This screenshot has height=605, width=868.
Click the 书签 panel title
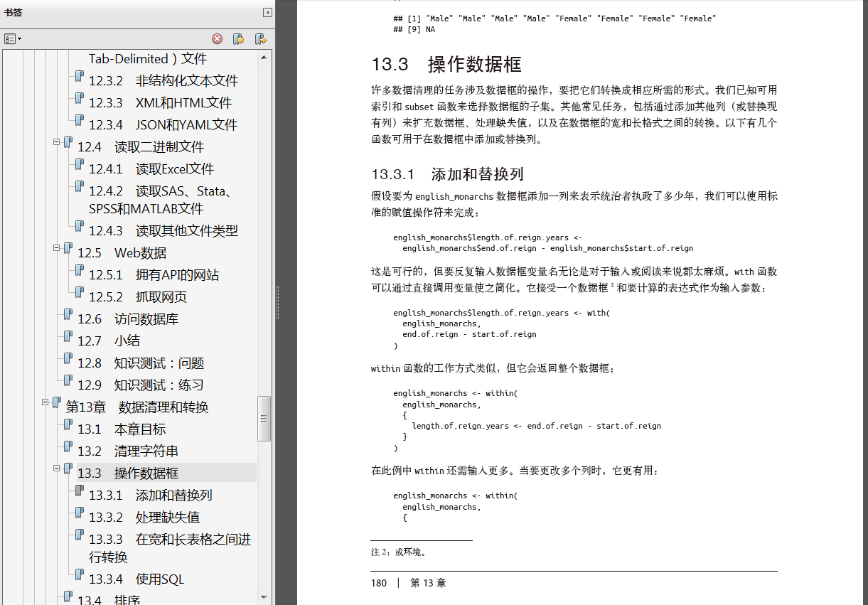(x=12, y=12)
